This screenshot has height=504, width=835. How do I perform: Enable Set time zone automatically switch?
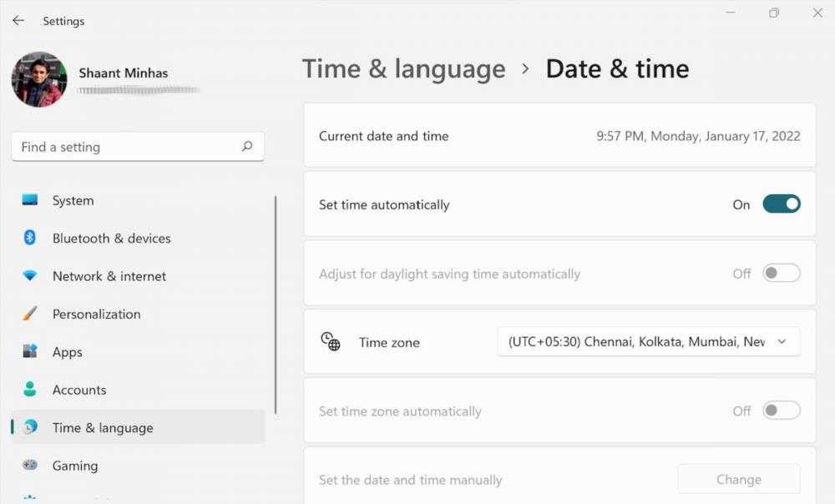(x=782, y=411)
